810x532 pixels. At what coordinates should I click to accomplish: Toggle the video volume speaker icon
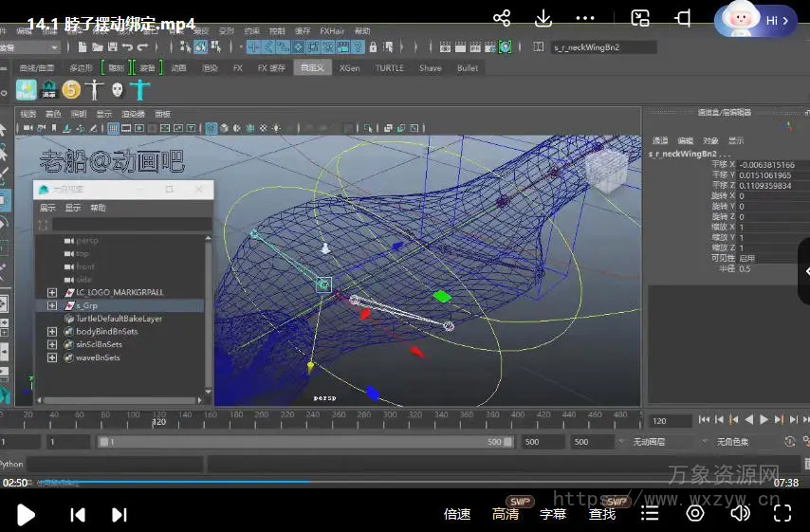[740, 513]
